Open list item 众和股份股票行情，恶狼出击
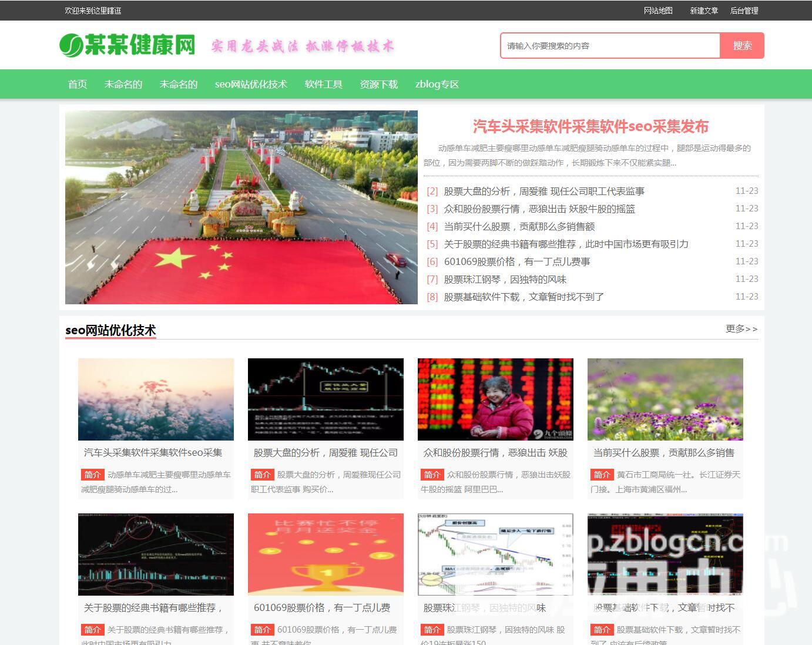This screenshot has height=645, width=812. (x=539, y=209)
